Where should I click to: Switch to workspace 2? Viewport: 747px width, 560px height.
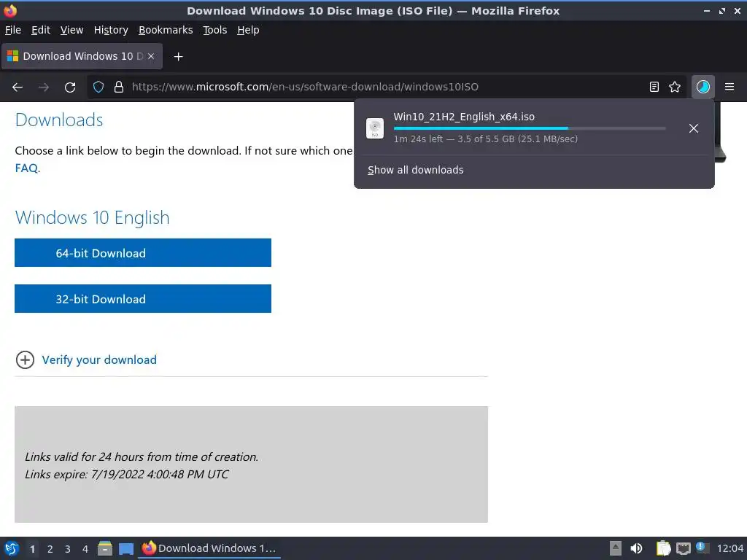click(x=50, y=549)
